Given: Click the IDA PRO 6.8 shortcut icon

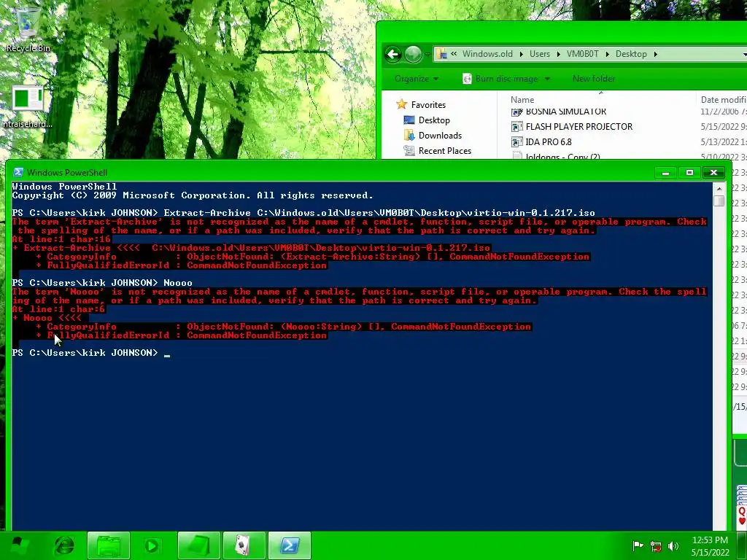Looking at the screenshot, I should coord(516,142).
